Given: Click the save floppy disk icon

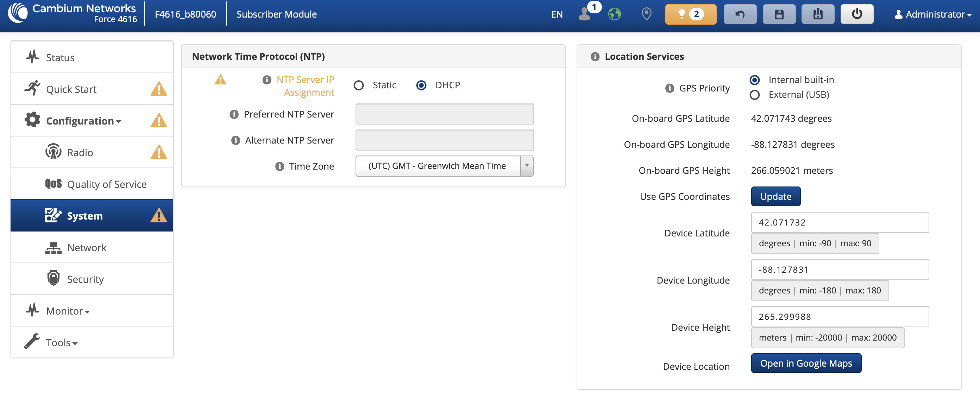Looking at the screenshot, I should point(779,14).
